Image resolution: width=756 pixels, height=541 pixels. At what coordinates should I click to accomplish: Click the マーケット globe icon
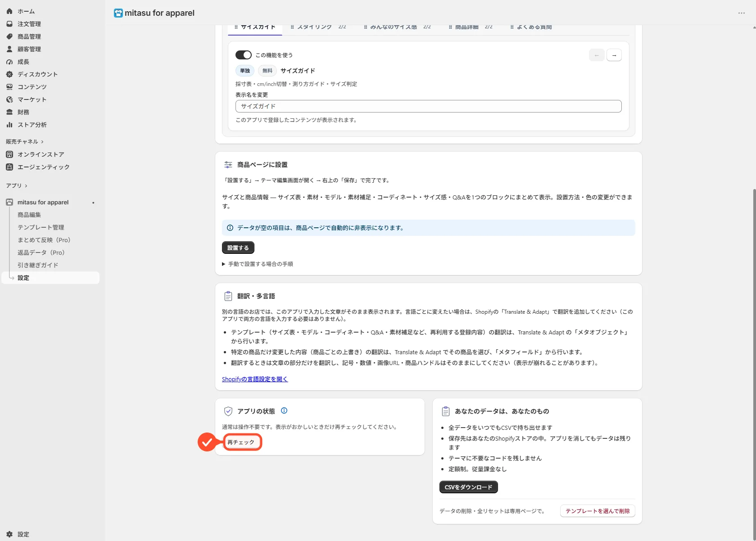coord(9,99)
